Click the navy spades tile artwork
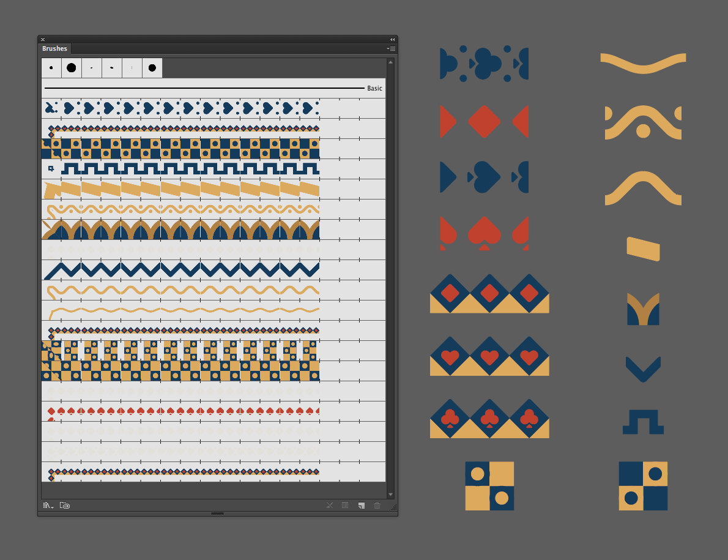Image resolution: width=728 pixels, height=560 pixels. 485,177
